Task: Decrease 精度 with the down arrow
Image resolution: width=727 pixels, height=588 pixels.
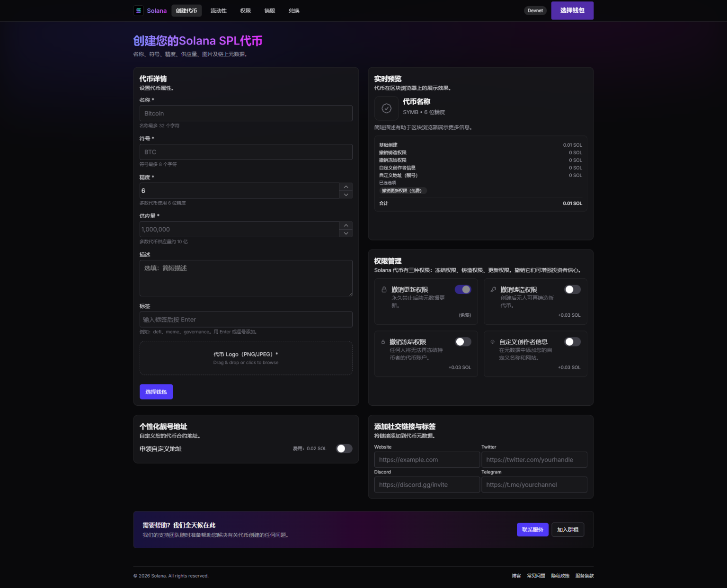Action: click(346, 195)
